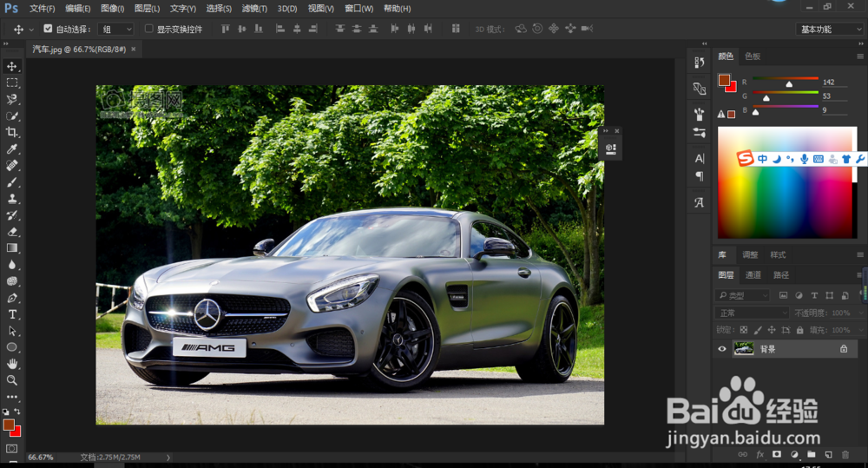
Task: Toggle lock position icon in Layers
Action: point(771,330)
